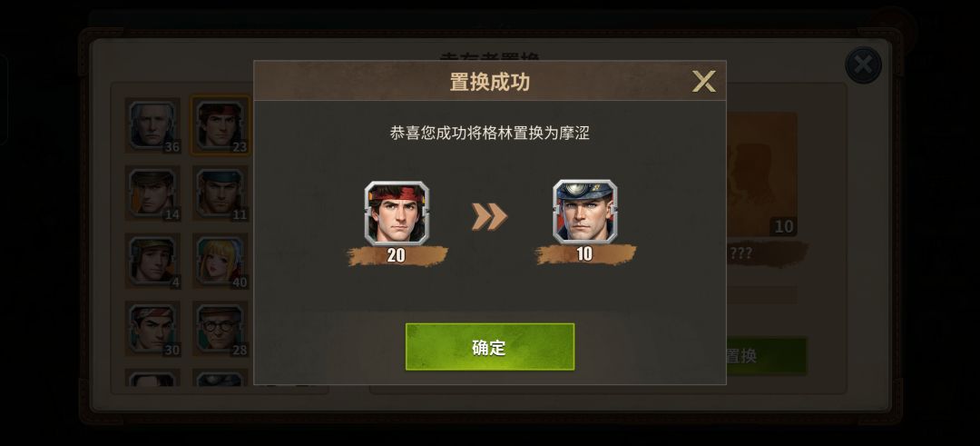Screen dimensions: 980x446
Task: Select the police-cap hero portrait labeled 10
Action: point(585,212)
